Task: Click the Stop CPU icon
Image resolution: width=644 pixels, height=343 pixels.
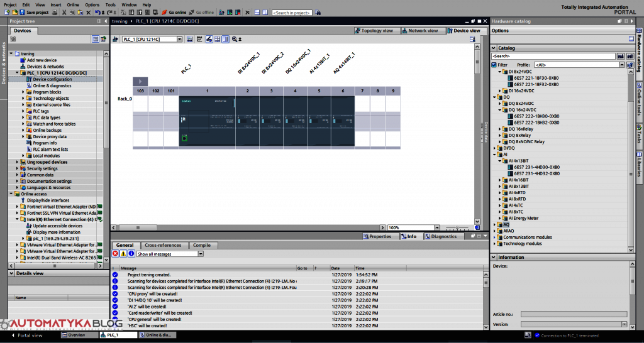Action: pos(238,13)
